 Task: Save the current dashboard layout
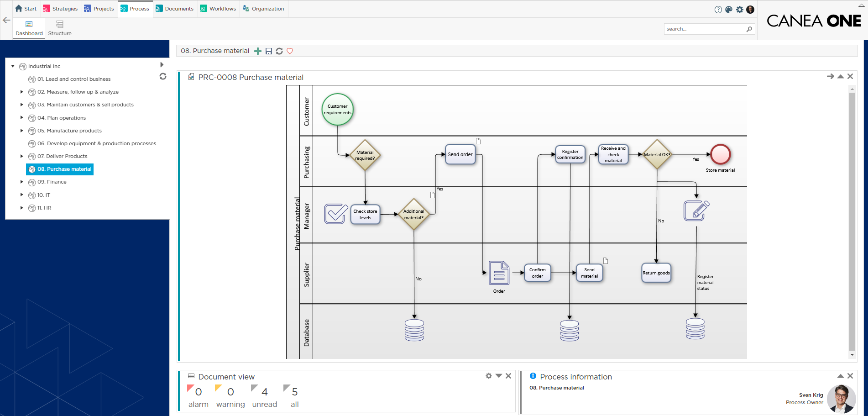tap(268, 51)
